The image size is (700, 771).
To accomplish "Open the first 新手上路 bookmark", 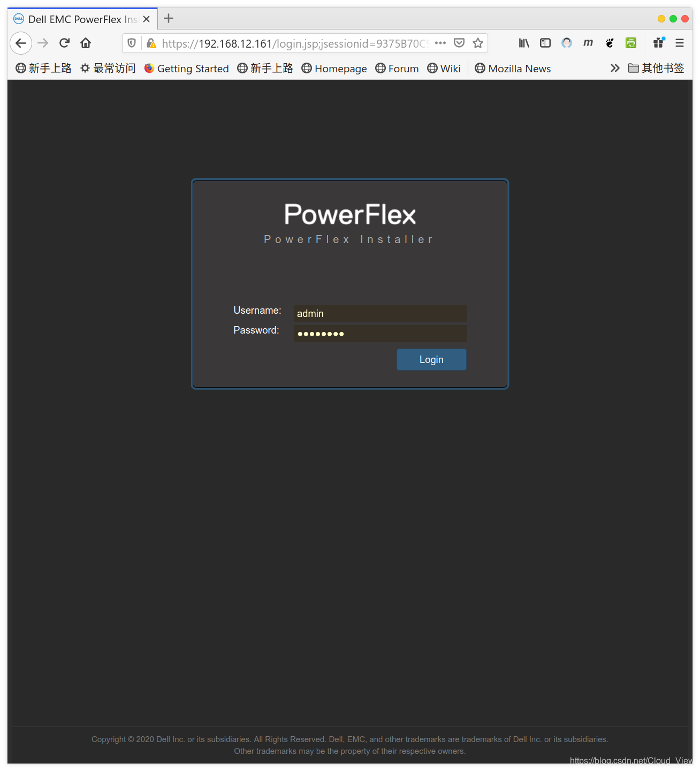I will [43, 68].
